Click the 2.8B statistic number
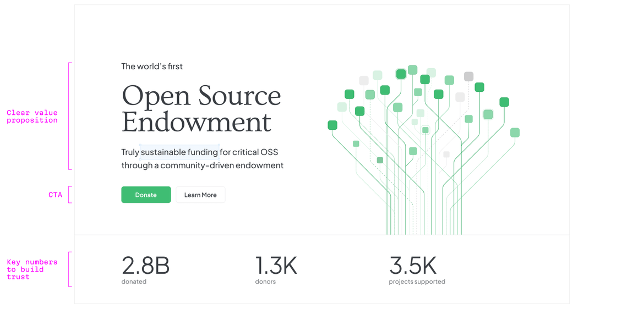The height and width of the screenshot is (309, 644). [145, 266]
